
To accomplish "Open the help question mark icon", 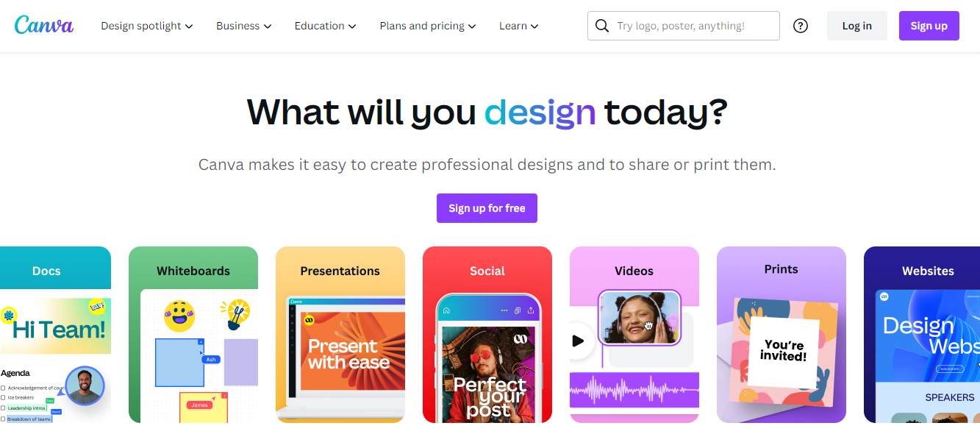I will coord(801,26).
